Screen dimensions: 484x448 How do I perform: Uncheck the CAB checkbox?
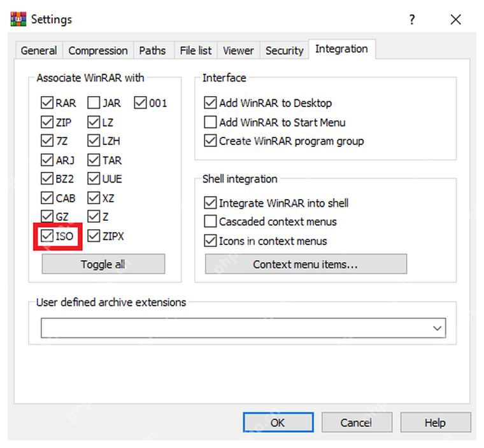(x=47, y=198)
